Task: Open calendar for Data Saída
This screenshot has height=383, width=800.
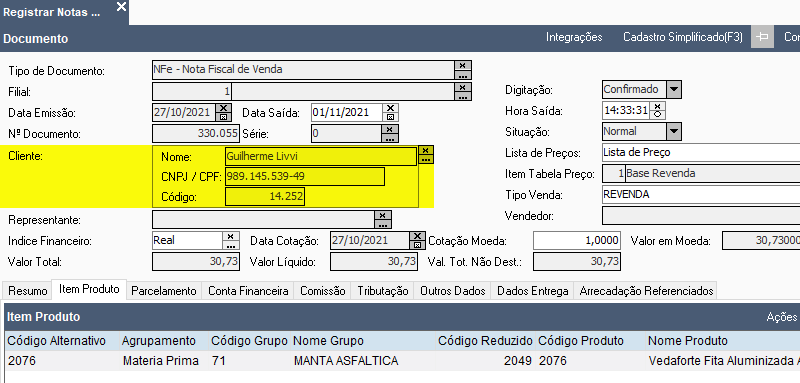Action: [x=390, y=117]
